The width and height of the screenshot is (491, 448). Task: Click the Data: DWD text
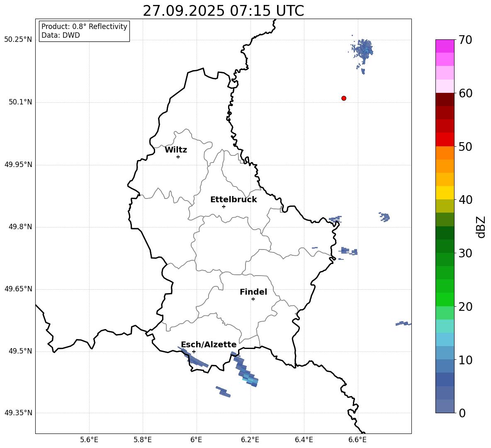[61, 35]
